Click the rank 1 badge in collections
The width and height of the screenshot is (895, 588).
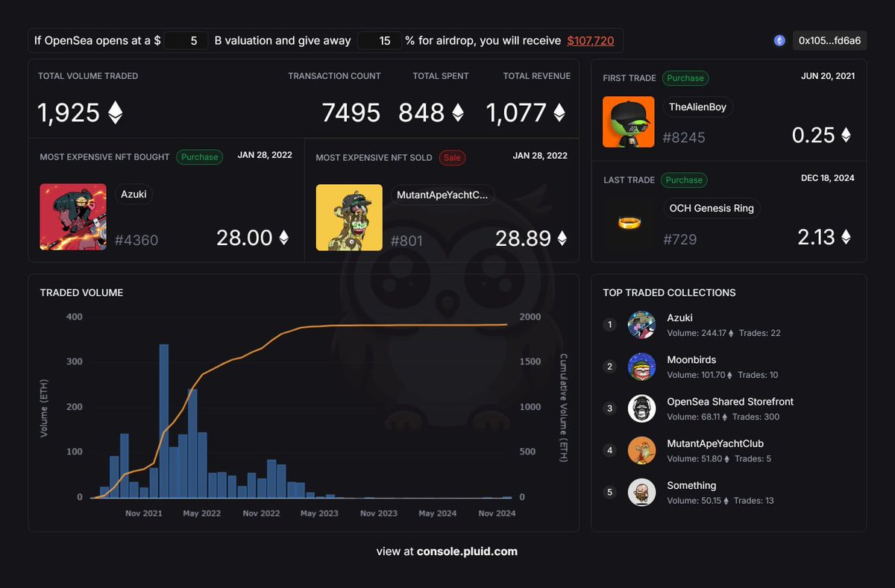610,325
